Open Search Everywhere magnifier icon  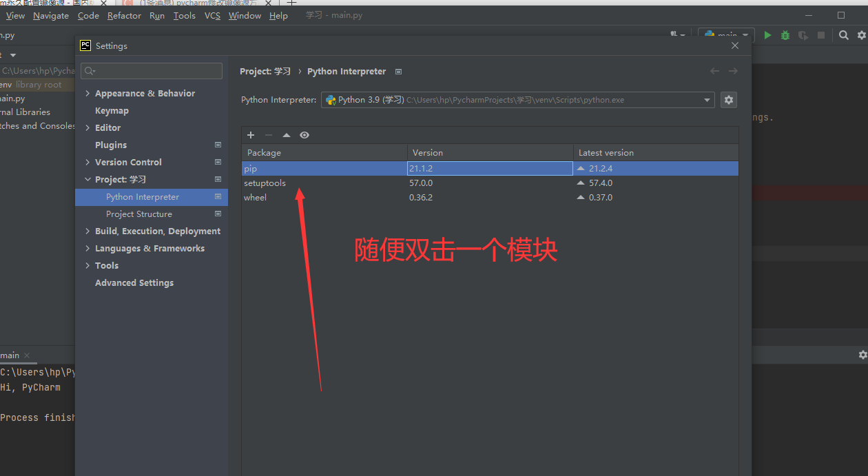[843, 35]
